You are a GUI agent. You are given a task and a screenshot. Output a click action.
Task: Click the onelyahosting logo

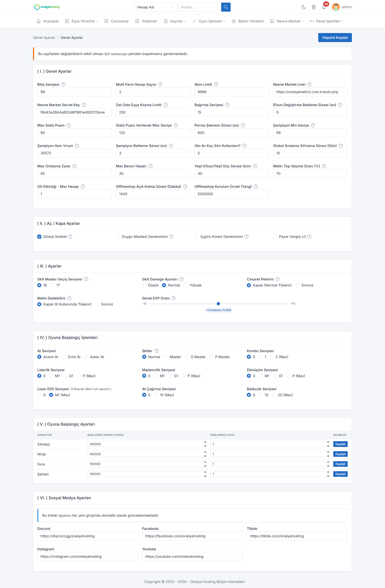(47, 7)
